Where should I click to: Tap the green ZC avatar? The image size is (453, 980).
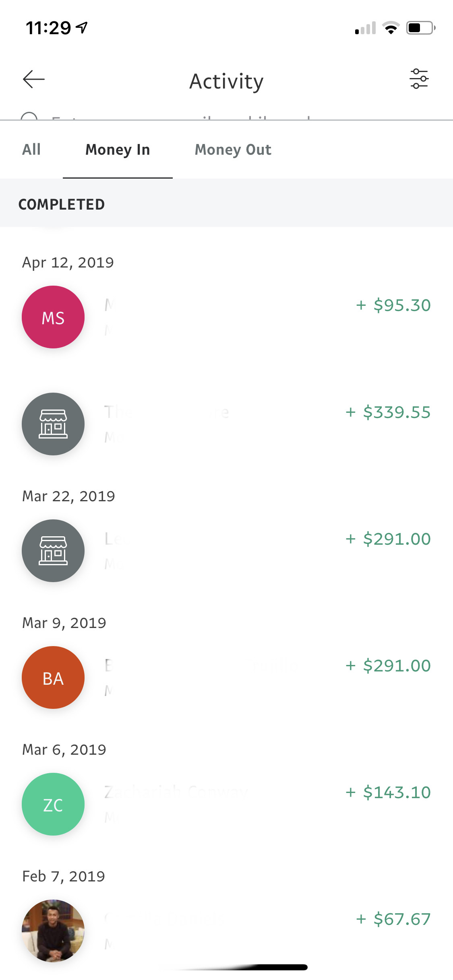53,805
